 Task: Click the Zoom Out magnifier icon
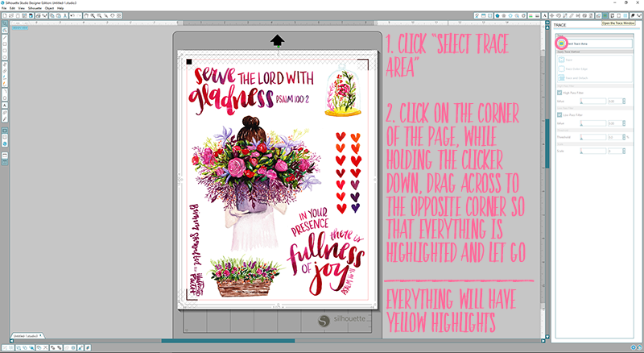pos(99,15)
